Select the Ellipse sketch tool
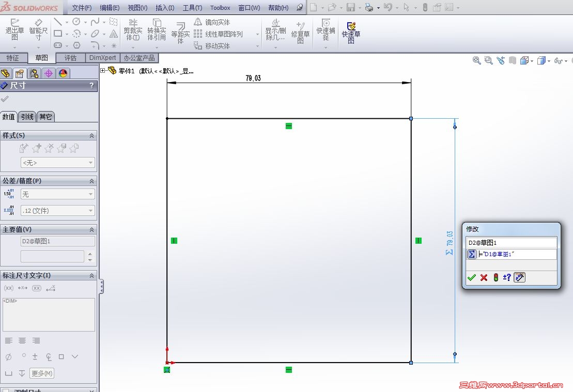 95,34
